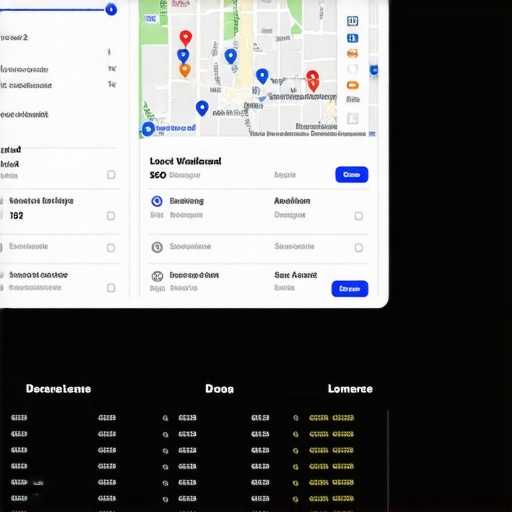
Task: Click the bold heading above the SEO row
Action: coord(185,161)
